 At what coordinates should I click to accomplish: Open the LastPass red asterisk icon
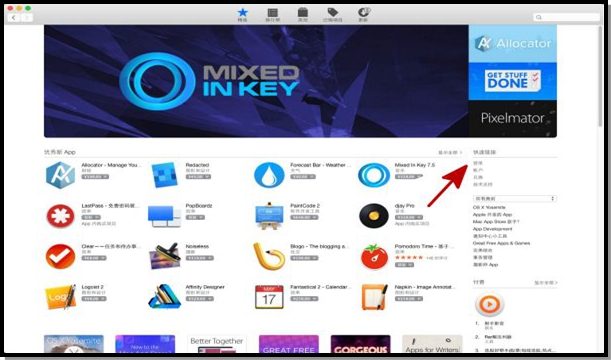click(60, 216)
